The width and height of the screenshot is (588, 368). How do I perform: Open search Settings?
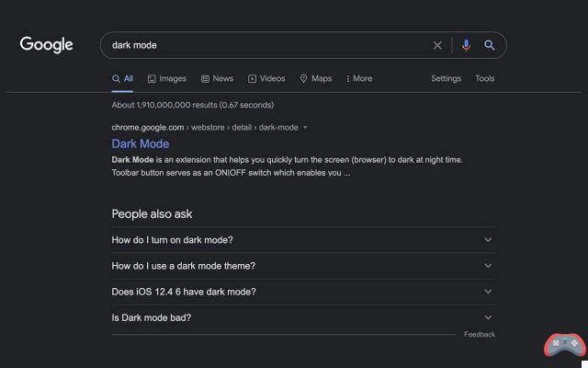point(446,78)
